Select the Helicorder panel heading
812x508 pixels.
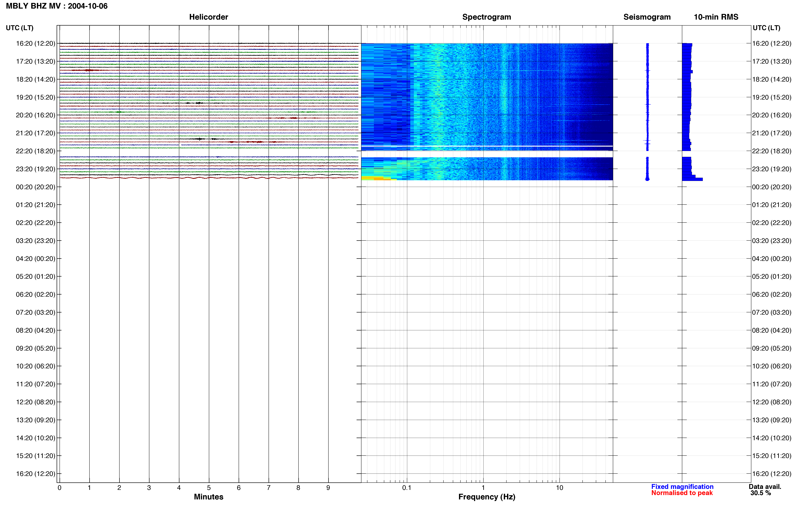point(209,17)
